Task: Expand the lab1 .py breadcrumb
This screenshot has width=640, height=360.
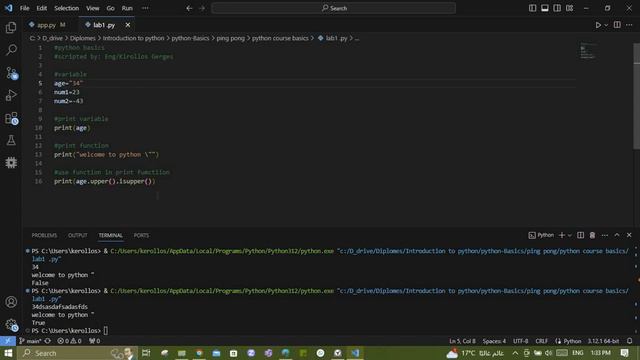Action: click(332, 38)
